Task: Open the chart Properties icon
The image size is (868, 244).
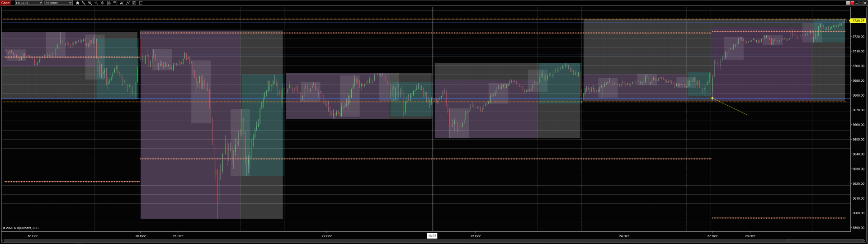Action: [141, 3]
